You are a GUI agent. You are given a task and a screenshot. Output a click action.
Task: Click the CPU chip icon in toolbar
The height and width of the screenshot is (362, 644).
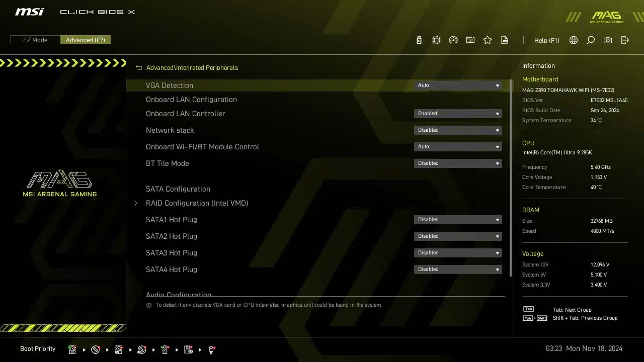[x=436, y=40]
